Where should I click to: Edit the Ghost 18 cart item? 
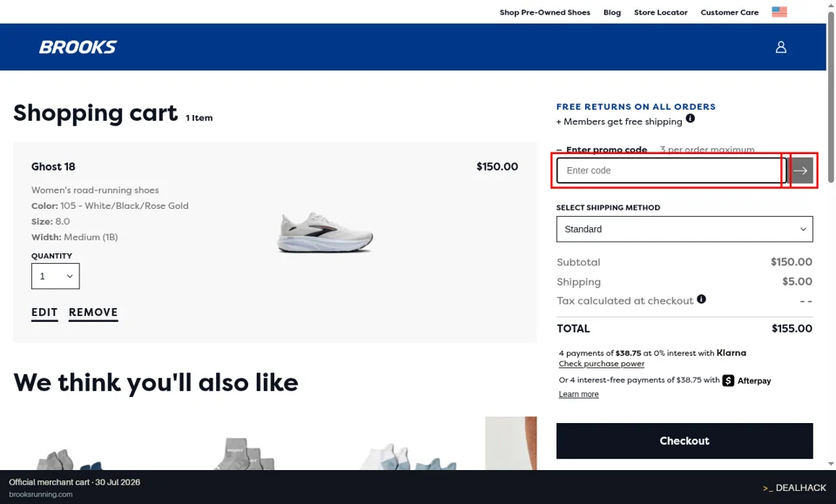(44, 312)
